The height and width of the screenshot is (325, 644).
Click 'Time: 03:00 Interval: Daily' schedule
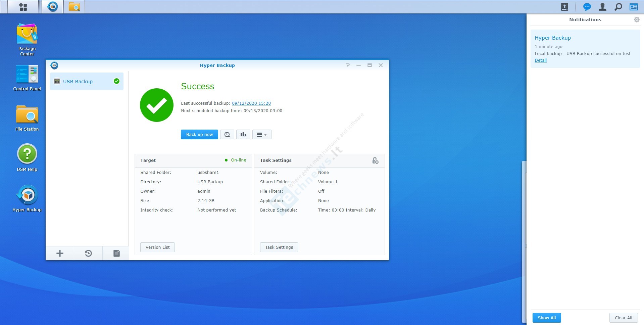347,210
